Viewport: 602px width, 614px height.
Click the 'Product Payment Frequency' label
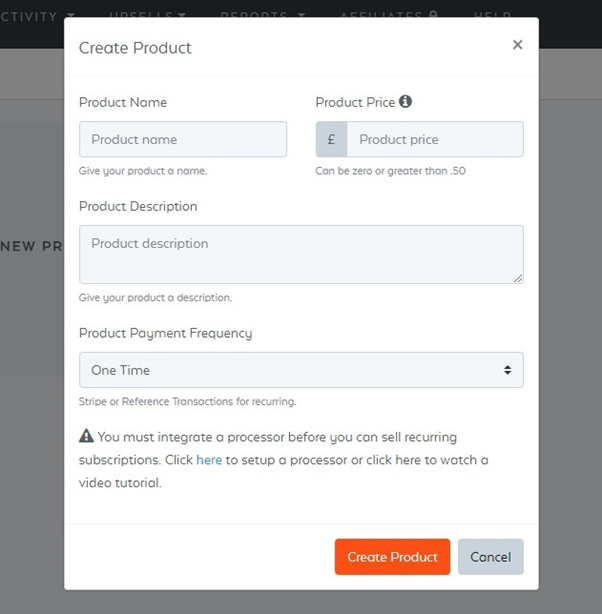pos(166,333)
